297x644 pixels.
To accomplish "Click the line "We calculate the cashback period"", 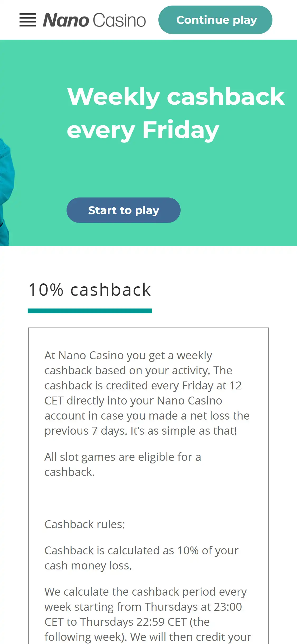I will point(145,592).
